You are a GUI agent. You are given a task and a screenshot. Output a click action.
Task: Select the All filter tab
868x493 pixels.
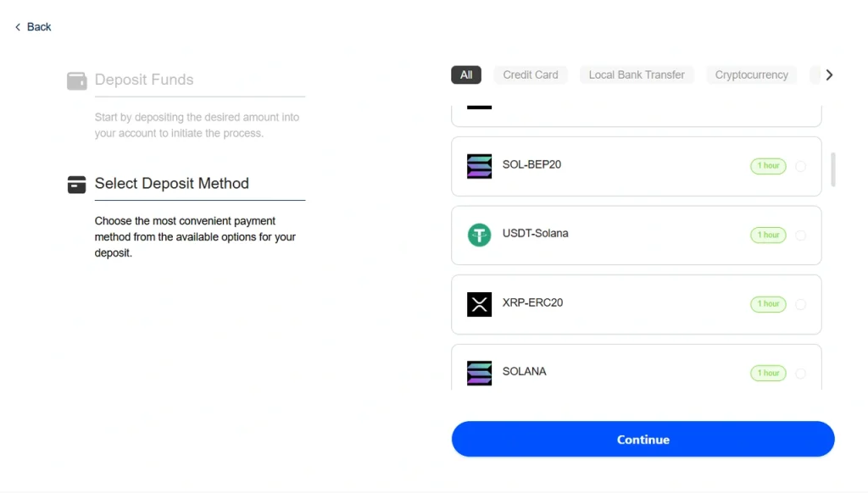(466, 75)
